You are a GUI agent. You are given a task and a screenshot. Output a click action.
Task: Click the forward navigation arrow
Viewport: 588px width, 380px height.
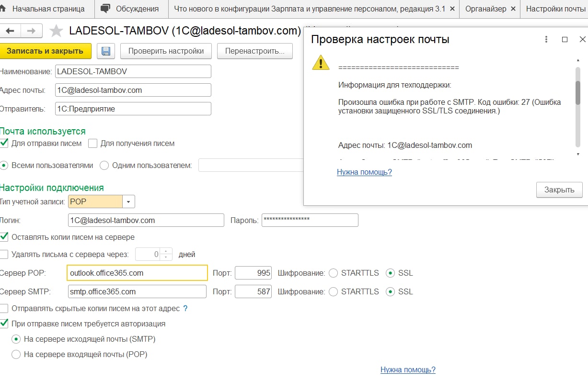(31, 31)
